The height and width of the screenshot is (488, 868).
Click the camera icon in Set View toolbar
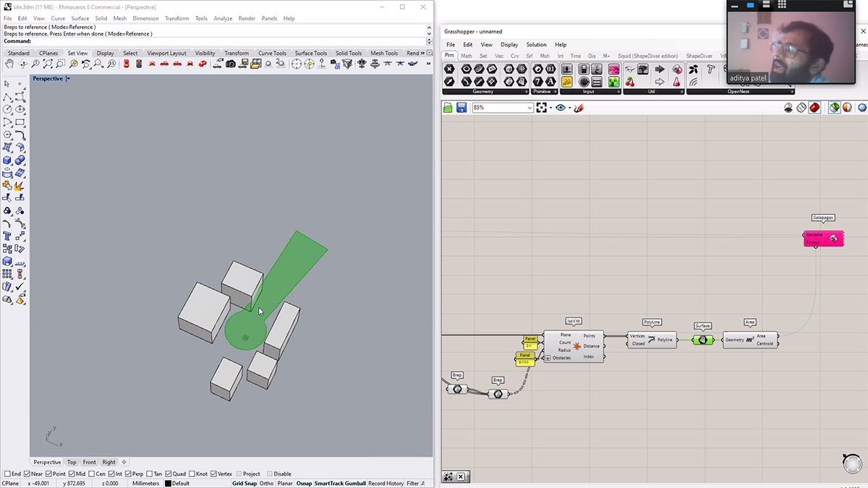coord(230,64)
